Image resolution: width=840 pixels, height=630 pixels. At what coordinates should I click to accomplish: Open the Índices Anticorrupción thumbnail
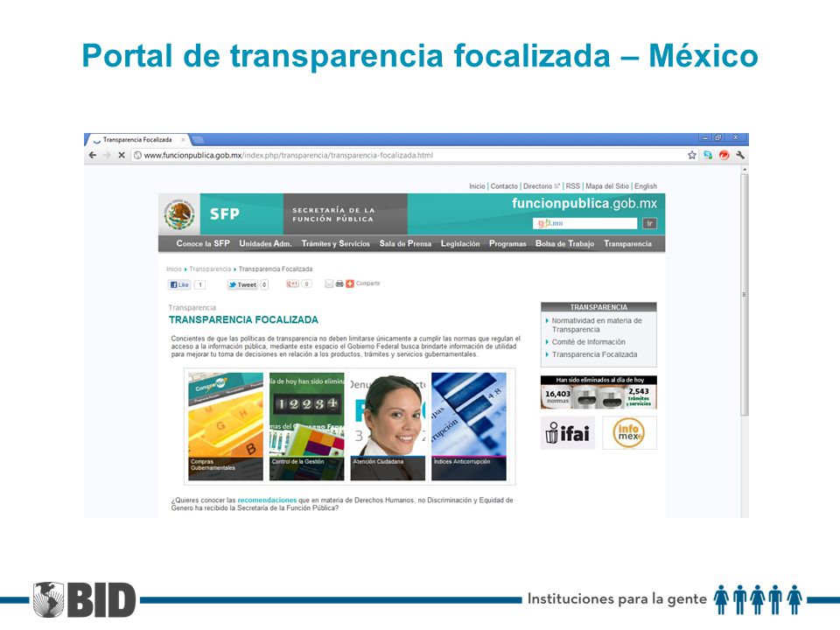(x=469, y=426)
